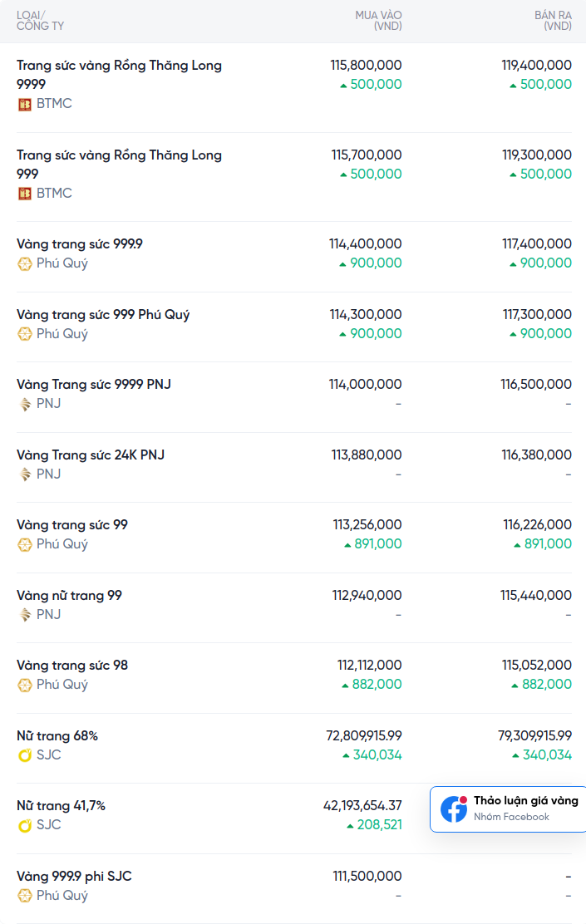Screen dimensions: 586x924
Task: Open Vàng Trang sức 24K PNJ entry
Action: (91, 455)
